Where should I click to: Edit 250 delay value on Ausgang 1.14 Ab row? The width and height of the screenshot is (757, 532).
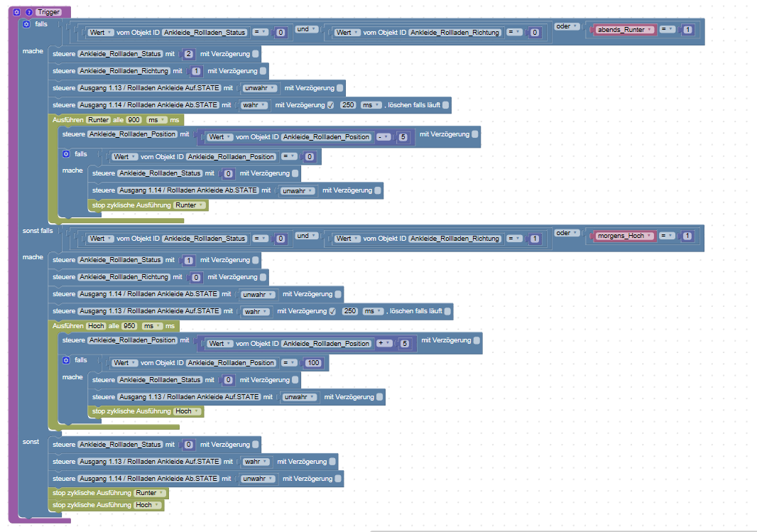point(347,104)
